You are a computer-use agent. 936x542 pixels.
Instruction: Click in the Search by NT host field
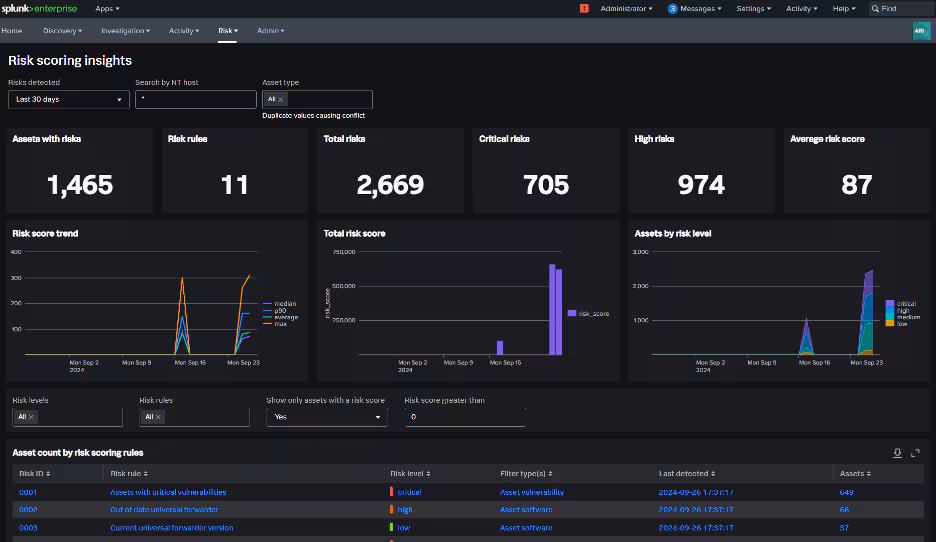[196, 99]
